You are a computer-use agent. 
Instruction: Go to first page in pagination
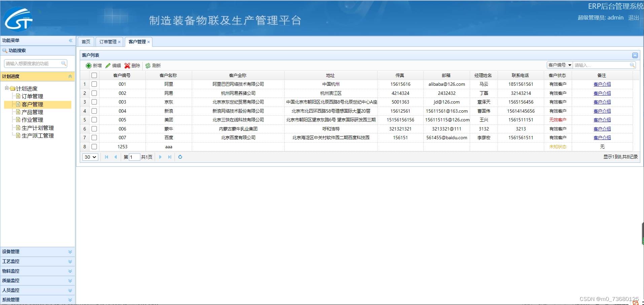click(x=107, y=157)
